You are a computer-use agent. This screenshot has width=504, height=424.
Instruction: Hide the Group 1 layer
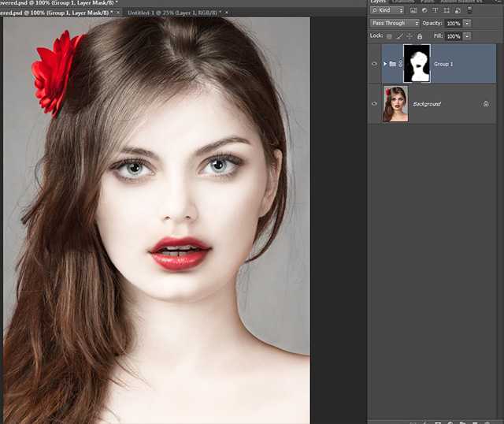pos(375,64)
